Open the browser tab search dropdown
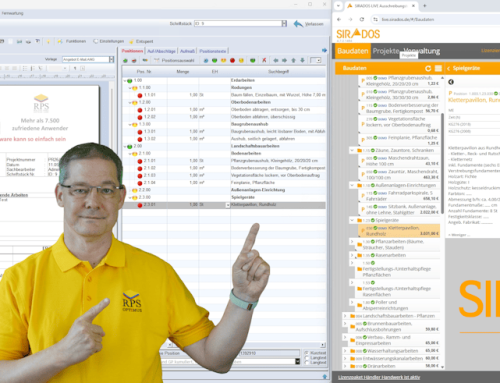The image size is (500, 383). [338, 6]
